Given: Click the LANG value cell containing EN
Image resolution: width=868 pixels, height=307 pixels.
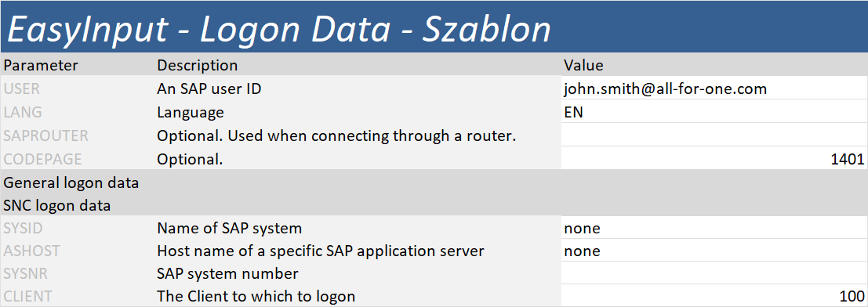Looking at the screenshot, I should pos(714,112).
